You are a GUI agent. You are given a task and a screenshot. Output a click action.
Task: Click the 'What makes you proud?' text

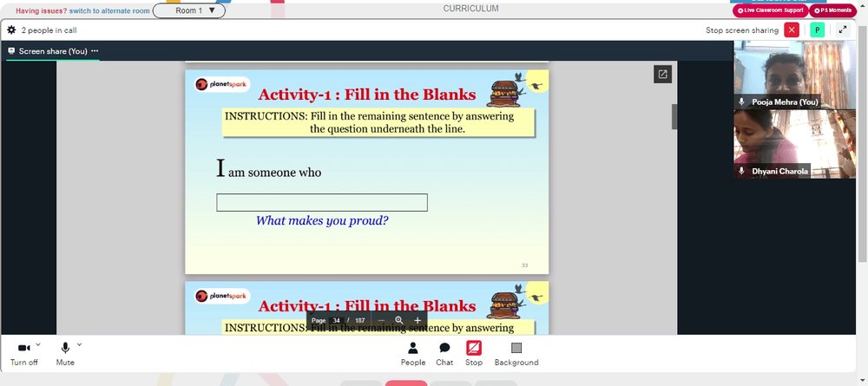coord(322,220)
